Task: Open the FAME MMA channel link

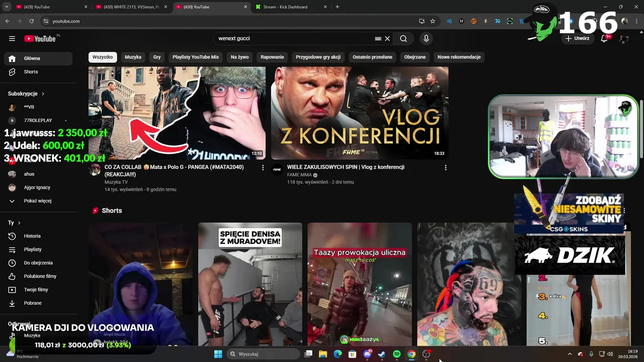Action: (299, 175)
